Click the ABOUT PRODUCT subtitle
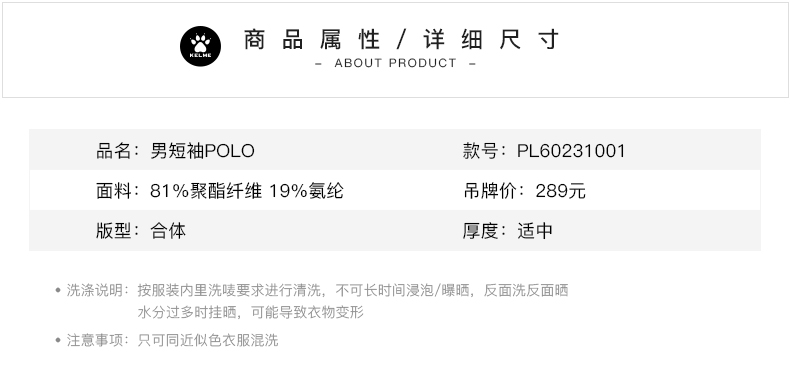The image size is (790, 367). click(396, 64)
